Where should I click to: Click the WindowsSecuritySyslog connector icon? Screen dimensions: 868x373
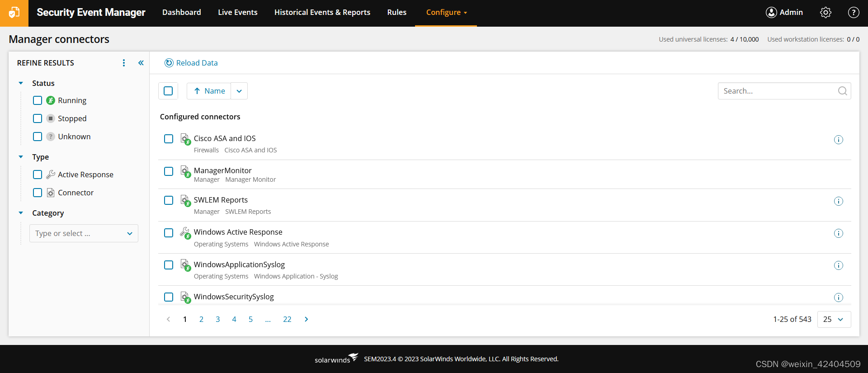[185, 297]
